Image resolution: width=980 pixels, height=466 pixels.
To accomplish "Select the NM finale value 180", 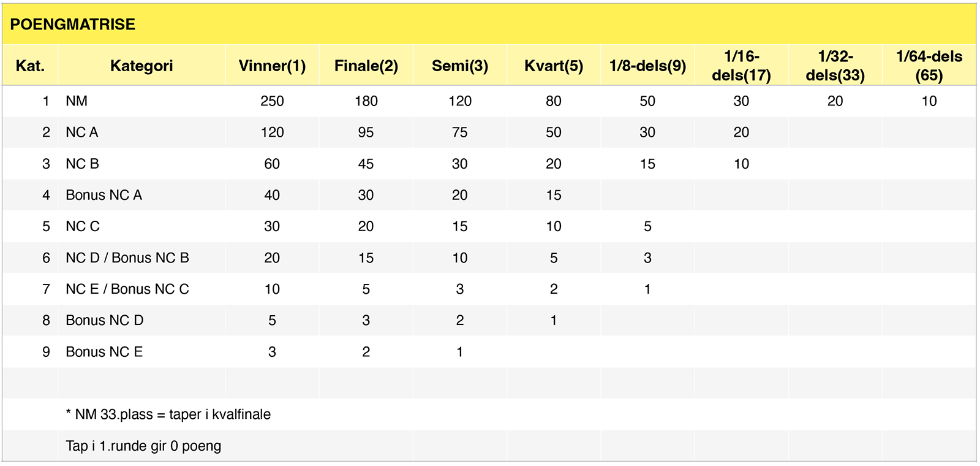I will 366,101.
